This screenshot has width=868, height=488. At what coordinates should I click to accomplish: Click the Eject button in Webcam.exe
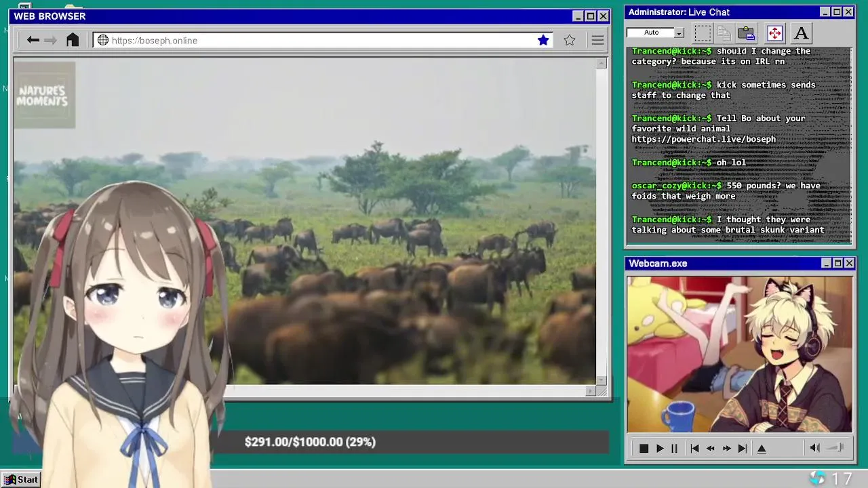(x=762, y=449)
